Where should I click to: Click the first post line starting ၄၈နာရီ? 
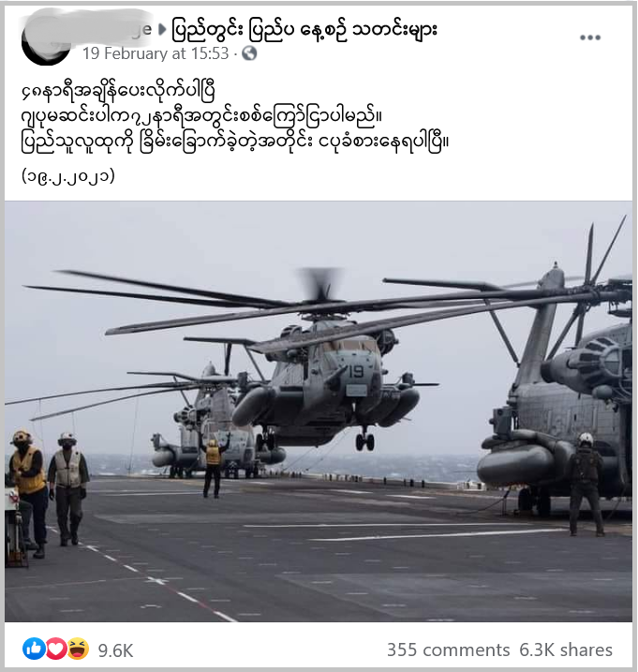[x=118, y=91]
